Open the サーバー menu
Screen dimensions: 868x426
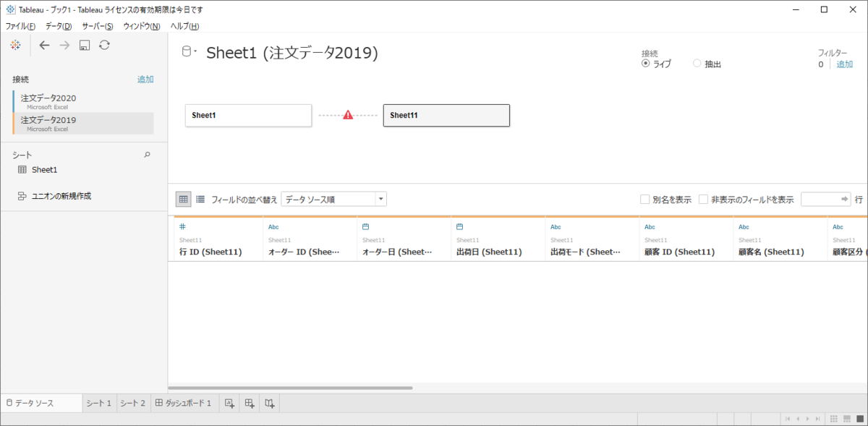pos(97,26)
